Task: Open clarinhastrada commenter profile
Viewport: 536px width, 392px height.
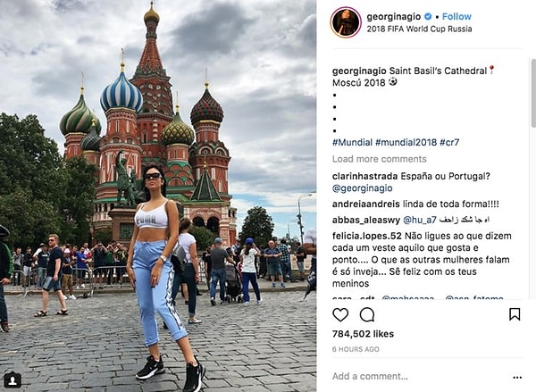Action: (x=364, y=176)
